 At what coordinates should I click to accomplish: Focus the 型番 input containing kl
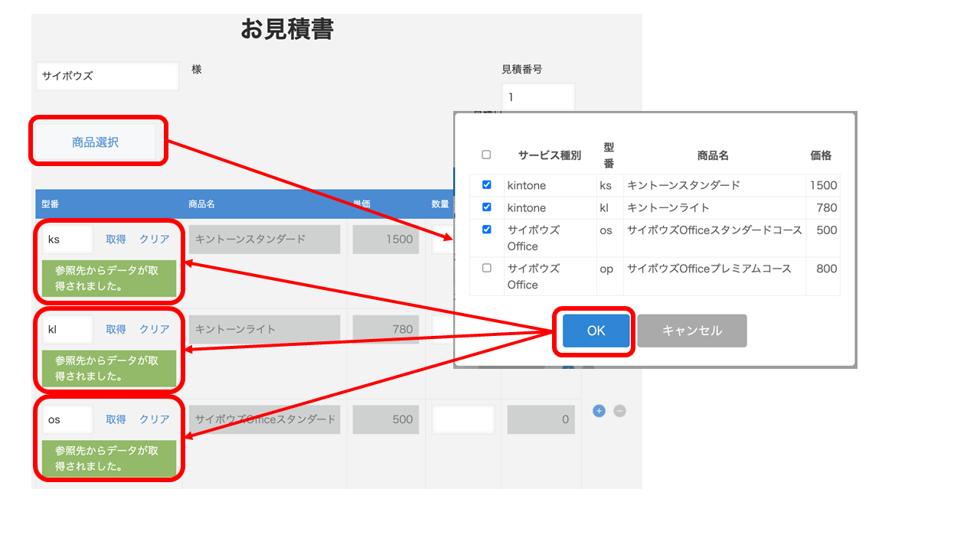pos(67,329)
